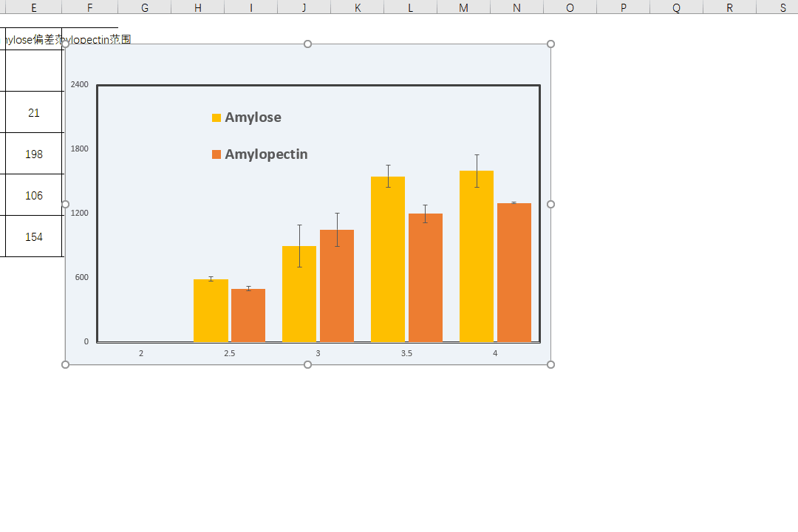
Task: Select column H header
Action: pos(197,7)
